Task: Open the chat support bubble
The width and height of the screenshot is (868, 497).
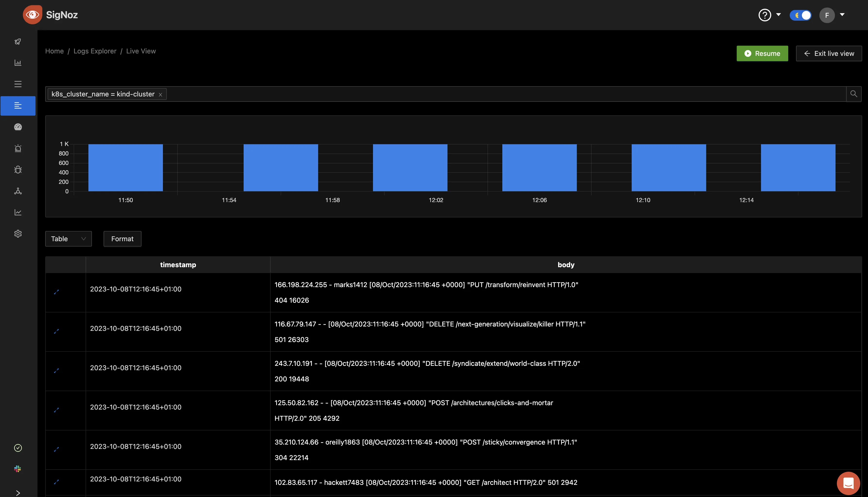Action: tap(849, 483)
